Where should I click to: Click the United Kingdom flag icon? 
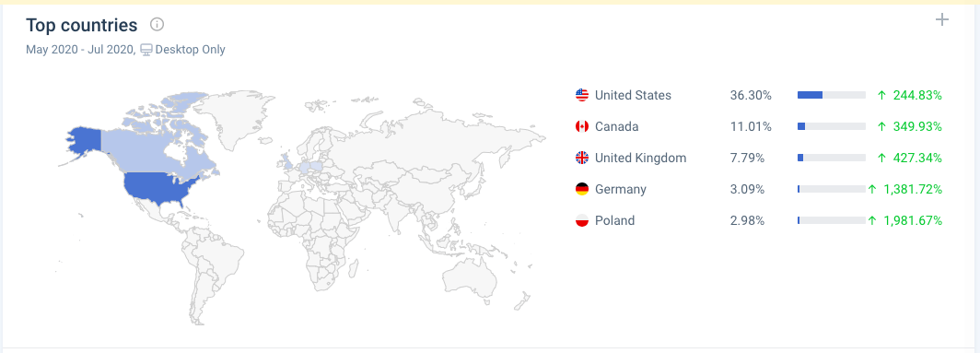[x=582, y=158]
